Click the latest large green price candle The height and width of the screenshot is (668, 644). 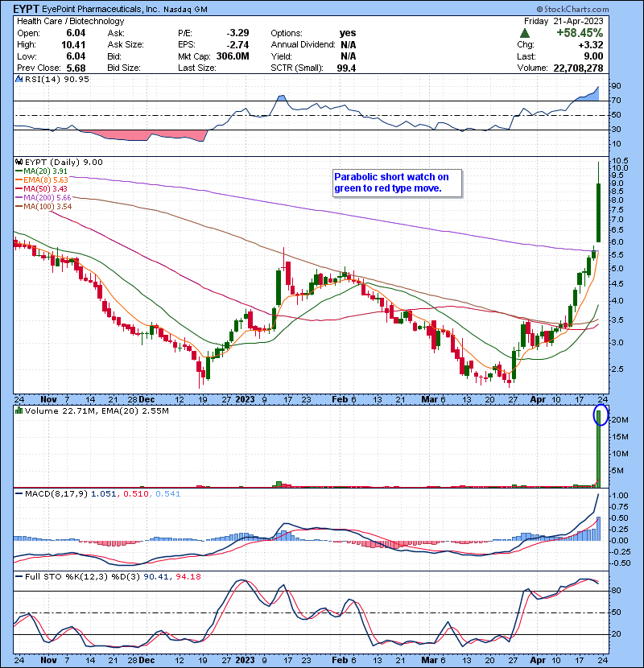click(598, 212)
